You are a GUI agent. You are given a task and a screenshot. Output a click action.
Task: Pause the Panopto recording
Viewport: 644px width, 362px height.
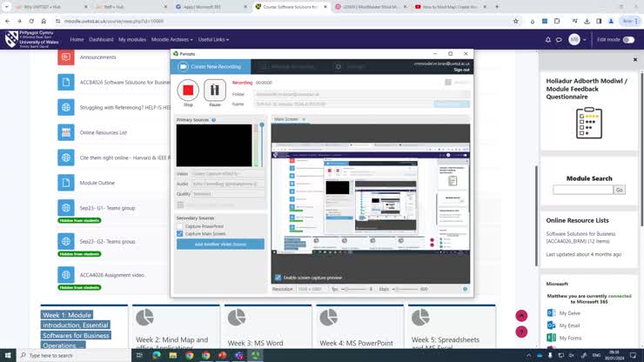(214, 90)
